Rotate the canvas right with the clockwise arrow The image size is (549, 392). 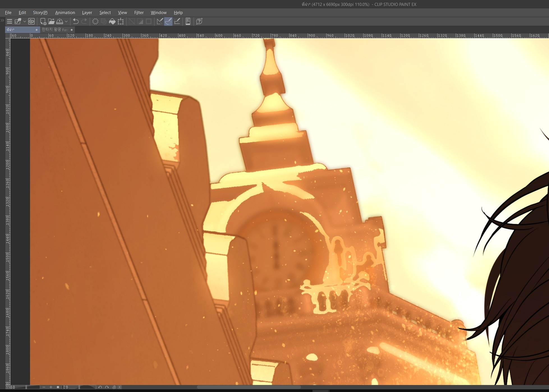click(107, 387)
